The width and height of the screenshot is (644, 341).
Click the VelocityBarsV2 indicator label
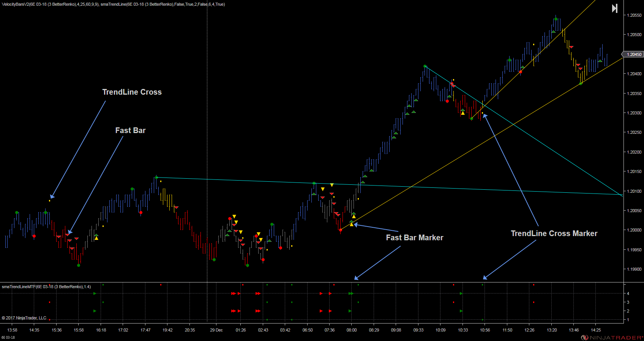click(x=50, y=4)
